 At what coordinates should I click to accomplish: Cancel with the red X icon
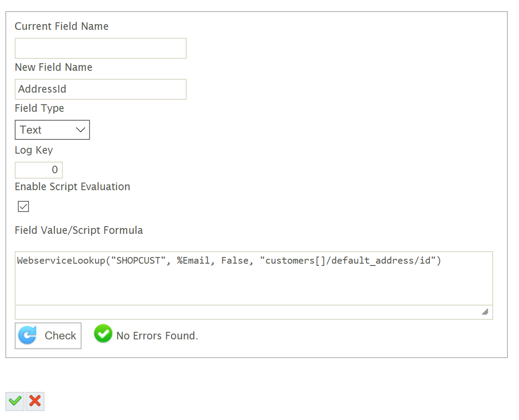[x=35, y=401]
